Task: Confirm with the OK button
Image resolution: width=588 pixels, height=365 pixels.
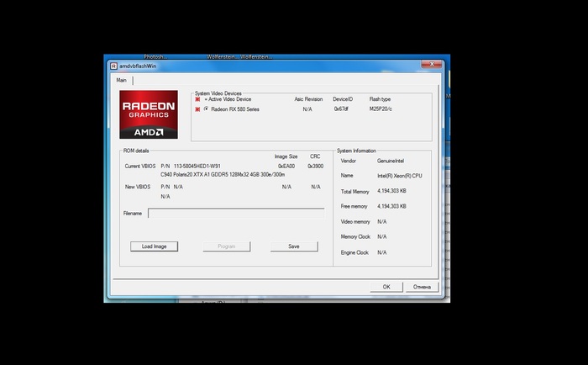Action: tap(386, 287)
